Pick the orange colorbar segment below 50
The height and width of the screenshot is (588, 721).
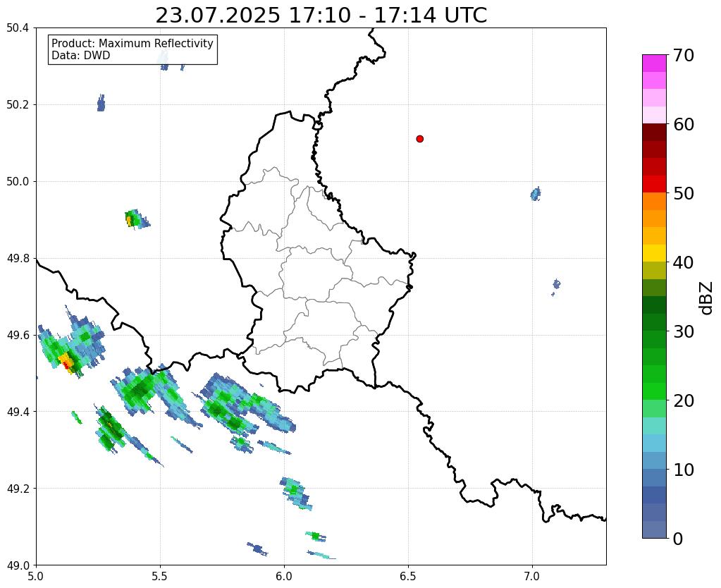click(x=654, y=201)
